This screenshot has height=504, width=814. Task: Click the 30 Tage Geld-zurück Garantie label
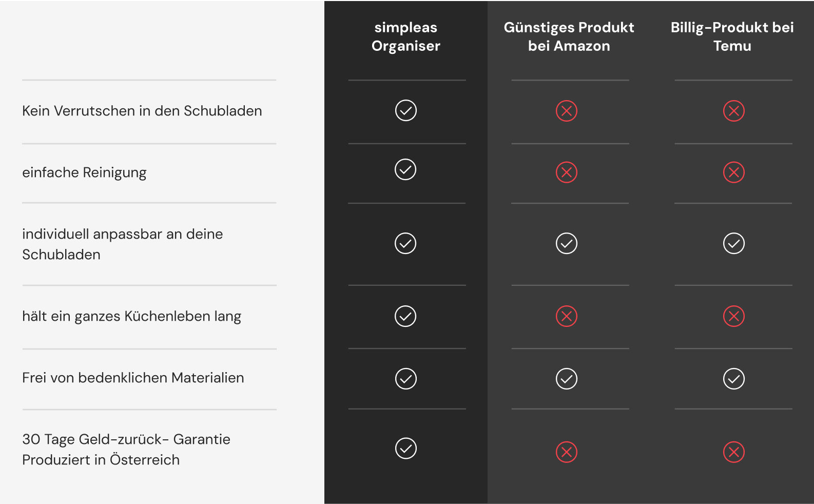(126, 439)
